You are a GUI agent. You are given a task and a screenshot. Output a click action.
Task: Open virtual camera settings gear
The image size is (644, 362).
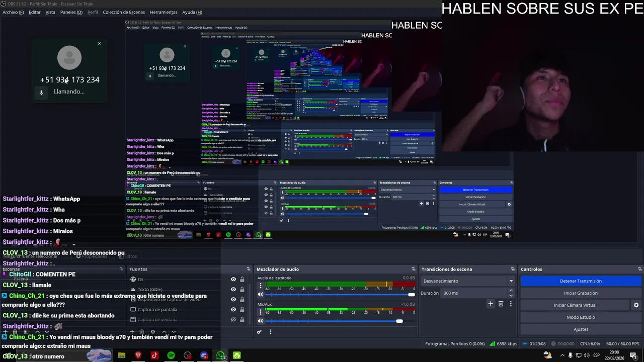636,305
